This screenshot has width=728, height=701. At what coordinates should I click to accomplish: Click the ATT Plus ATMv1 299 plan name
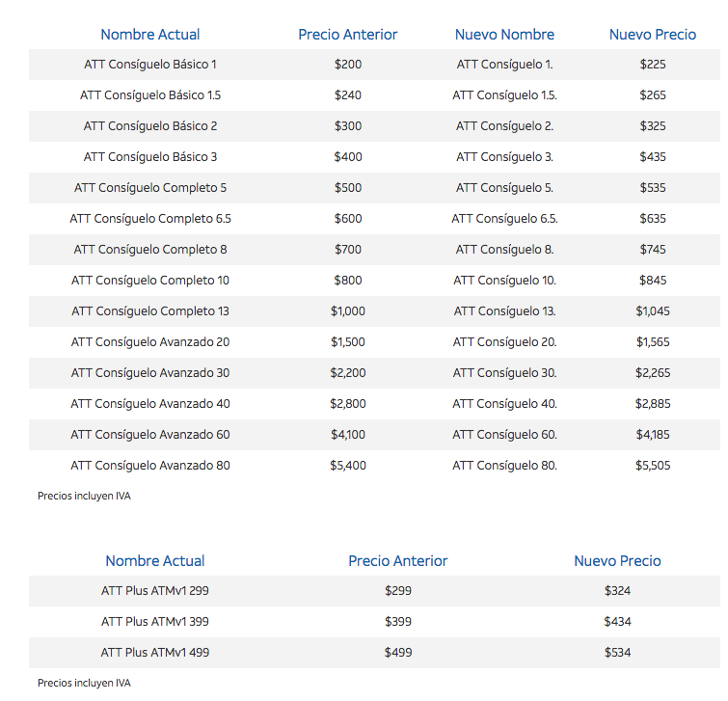(x=154, y=591)
